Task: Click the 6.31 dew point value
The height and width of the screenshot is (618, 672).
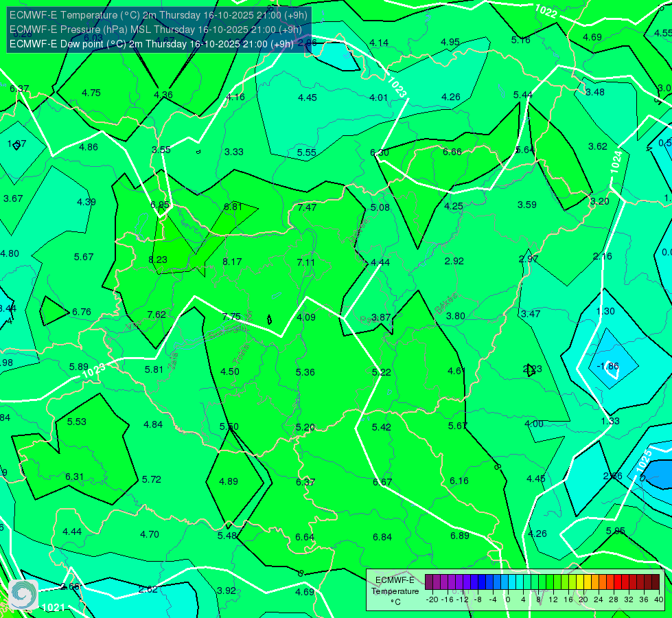Action: pos(75,477)
